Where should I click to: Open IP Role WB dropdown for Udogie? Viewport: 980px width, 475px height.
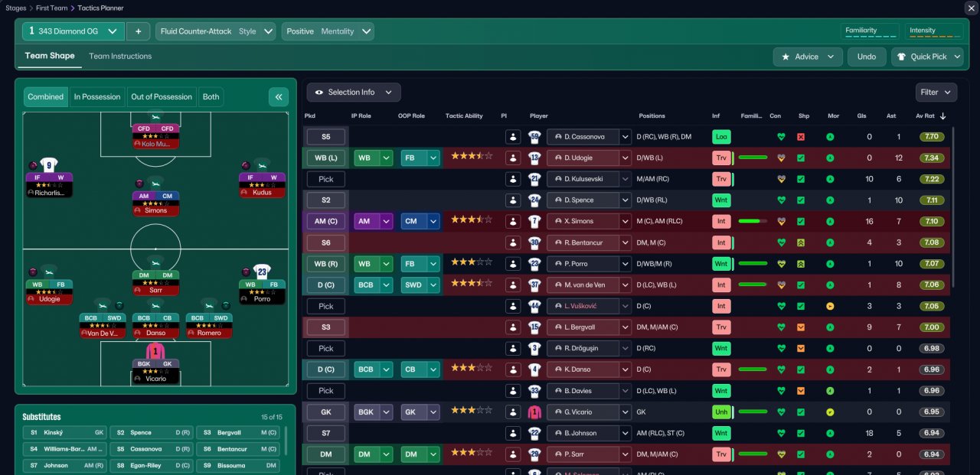pos(374,158)
